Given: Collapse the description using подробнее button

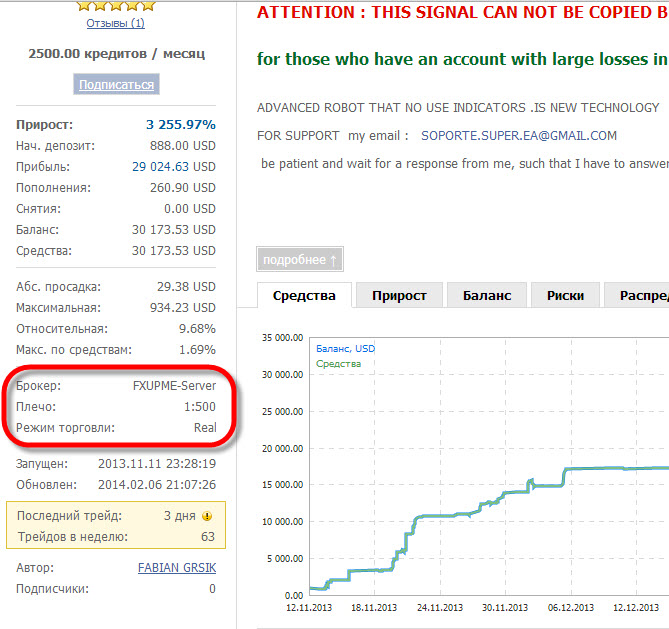Looking at the screenshot, I should coord(300,260).
